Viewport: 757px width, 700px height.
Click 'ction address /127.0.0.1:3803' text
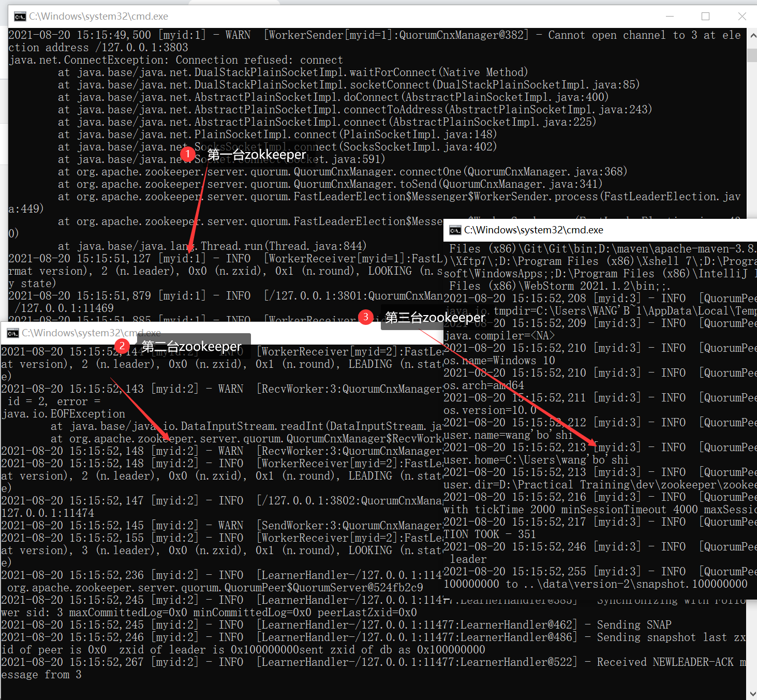pyautogui.click(x=98, y=48)
